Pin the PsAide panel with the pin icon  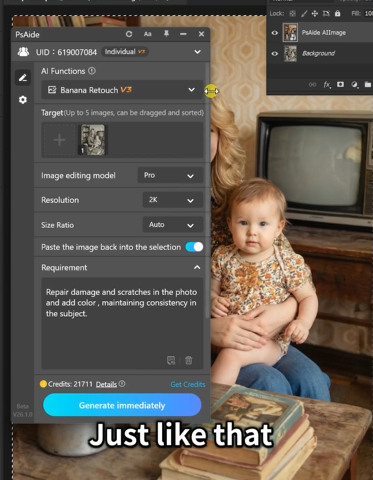(166, 34)
